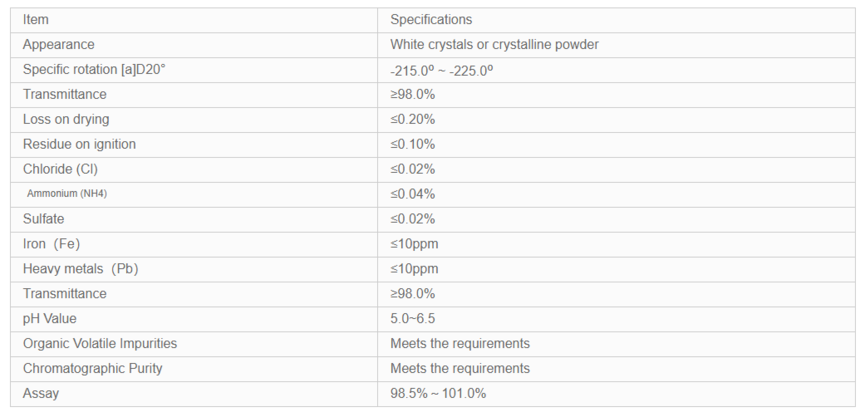This screenshot has height=417, width=860.
Task: Select the Sulfate row label
Action: click(43, 219)
